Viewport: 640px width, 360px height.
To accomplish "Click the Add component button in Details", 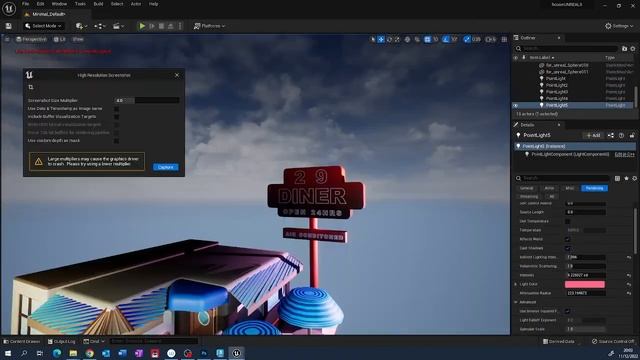I will point(593,135).
